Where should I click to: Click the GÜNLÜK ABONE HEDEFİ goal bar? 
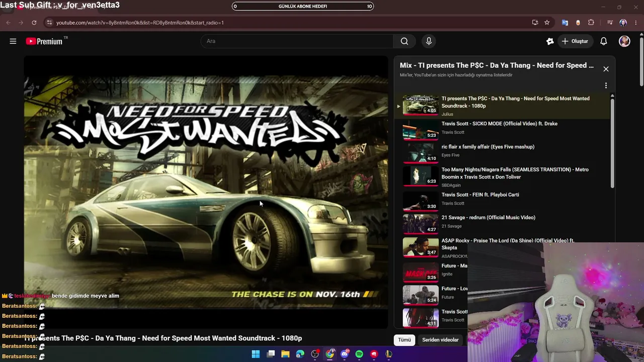click(x=303, y=7)
